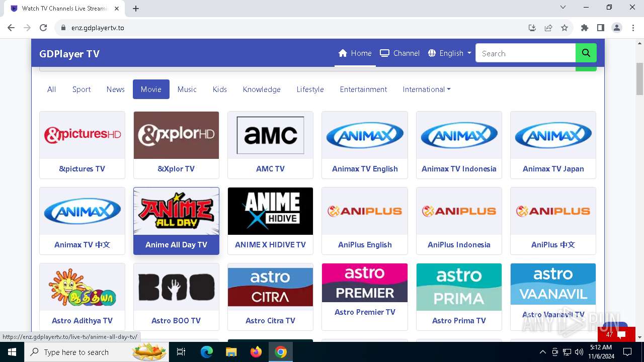Image resolution: width=644 pixels, height=362 pixels.
Task: Open Animax TV Indonesia link
Action: [459, 169]
